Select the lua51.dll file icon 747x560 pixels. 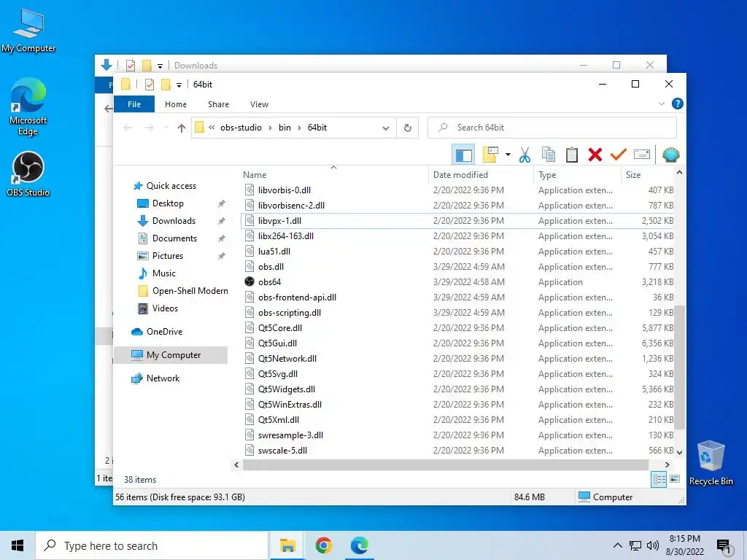[249, 252]
